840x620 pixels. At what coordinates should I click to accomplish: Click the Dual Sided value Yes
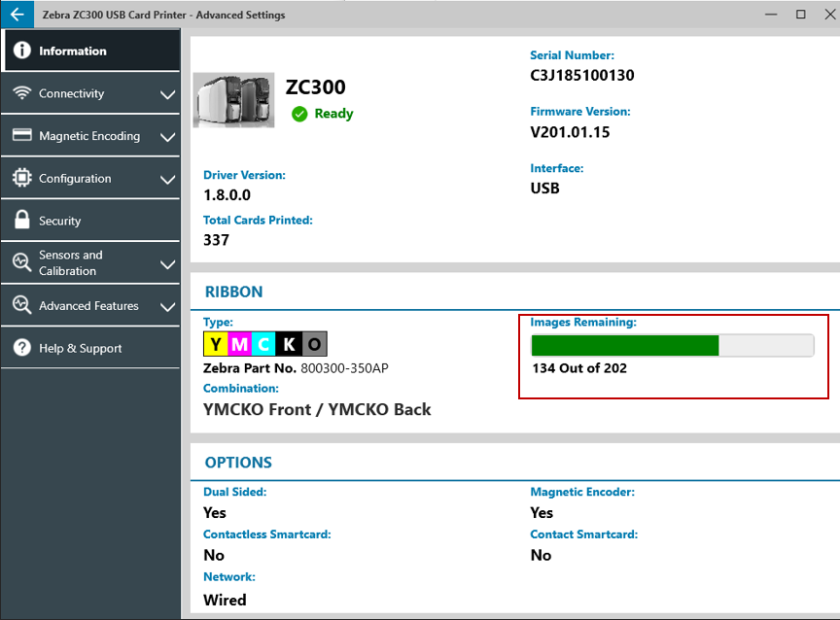(214, 513)
